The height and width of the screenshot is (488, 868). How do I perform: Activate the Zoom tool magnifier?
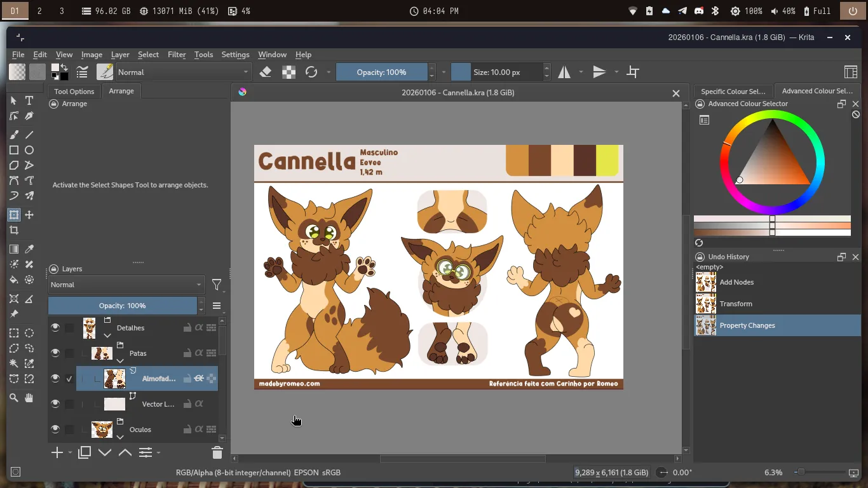(x=14, y=398)
